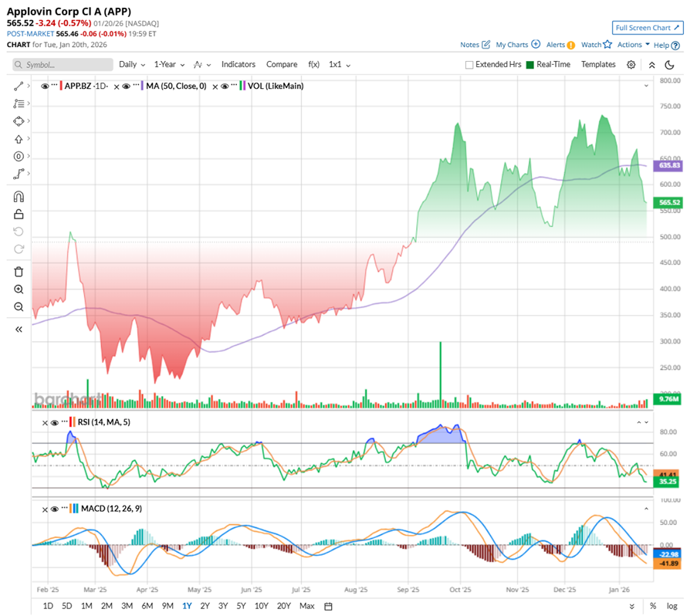Open the Indicators menu
The width and height of the screenshot is (697, 616).
point(239,64)
